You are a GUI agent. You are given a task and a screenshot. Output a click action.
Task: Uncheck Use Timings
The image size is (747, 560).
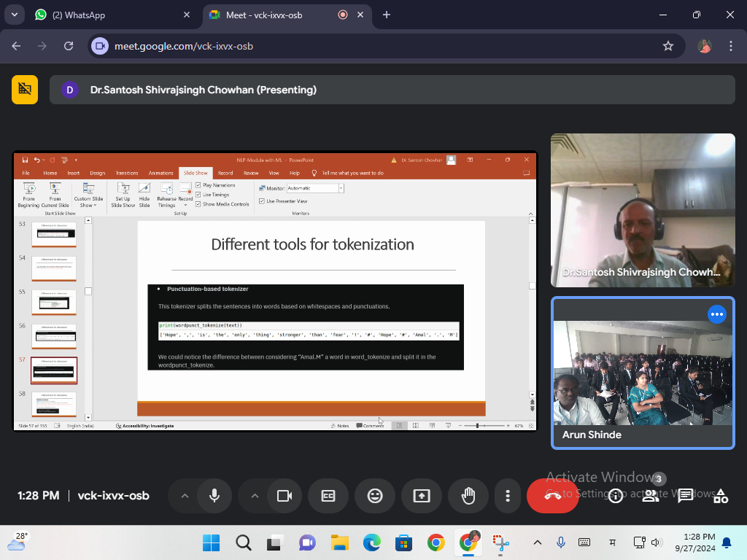click(x=198, y=195)
